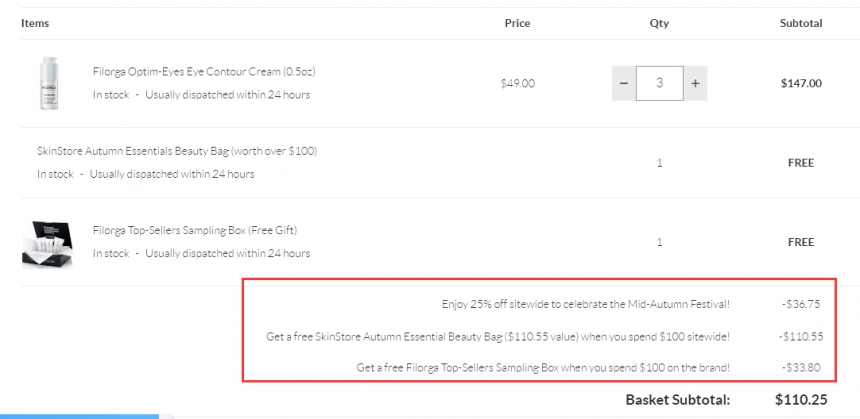Open Filorga Optim-Eyes Eye Contour Cream link
The height and width of the screenshot is (419, 860).
[204, 72]
